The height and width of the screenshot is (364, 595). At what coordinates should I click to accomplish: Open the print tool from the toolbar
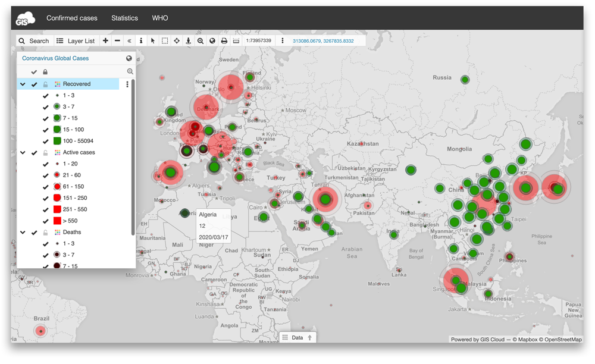[x=224, y=40]
